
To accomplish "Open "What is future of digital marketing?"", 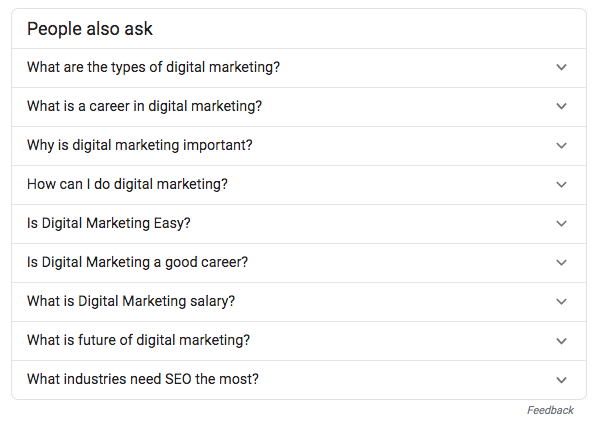I will [138, 340].
